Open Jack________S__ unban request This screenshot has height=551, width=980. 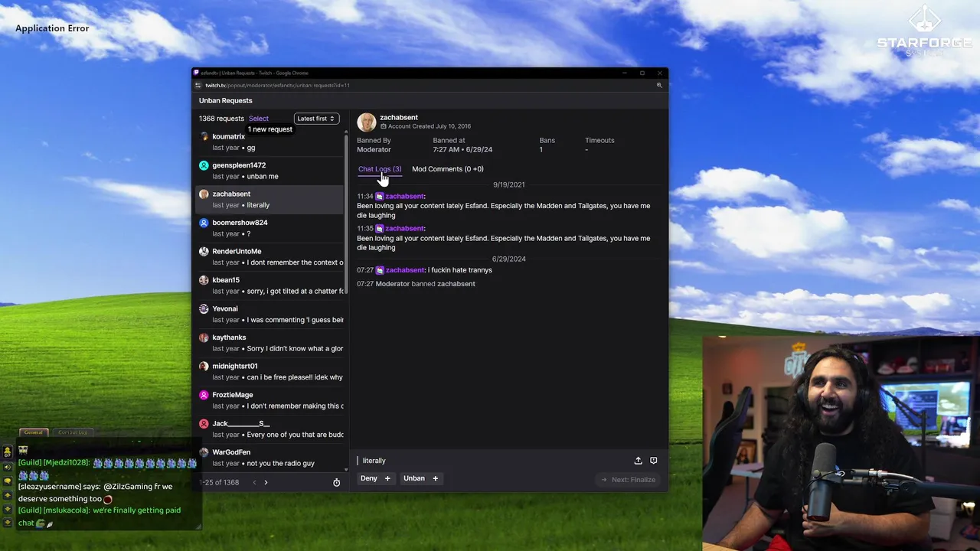click(x=269, y=429)
